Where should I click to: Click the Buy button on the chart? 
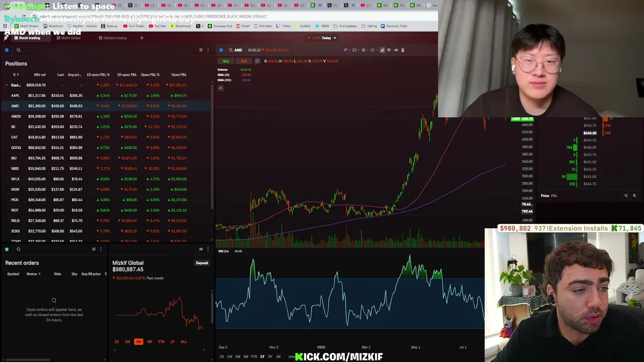(226, 61)
